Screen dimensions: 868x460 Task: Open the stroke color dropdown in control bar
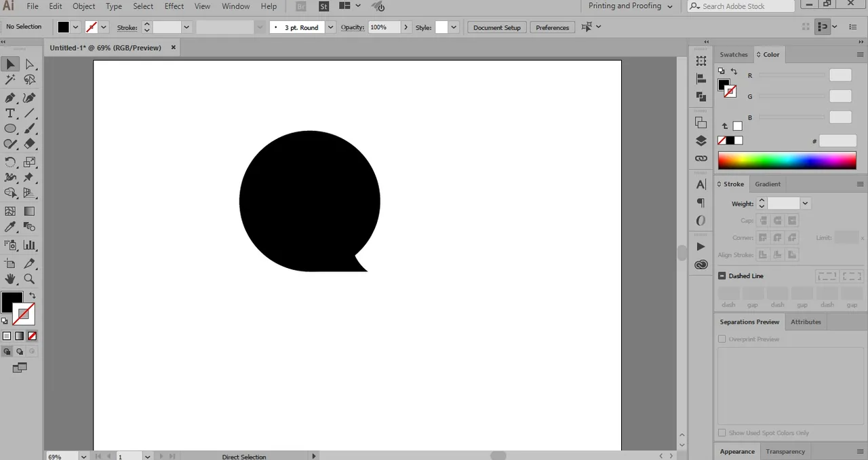104,27
